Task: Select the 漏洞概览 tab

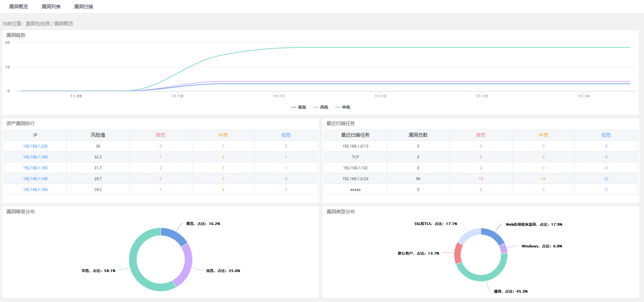Action: (x=18, y=7)
